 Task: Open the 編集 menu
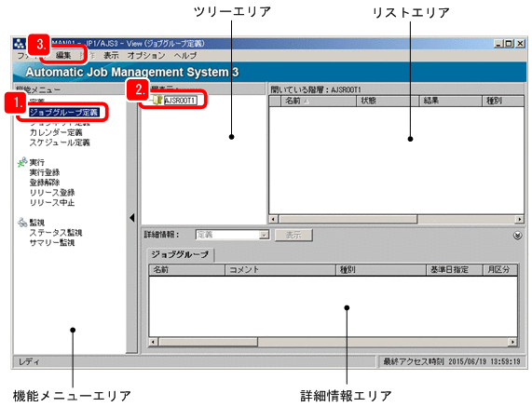(x=63, y=55)
